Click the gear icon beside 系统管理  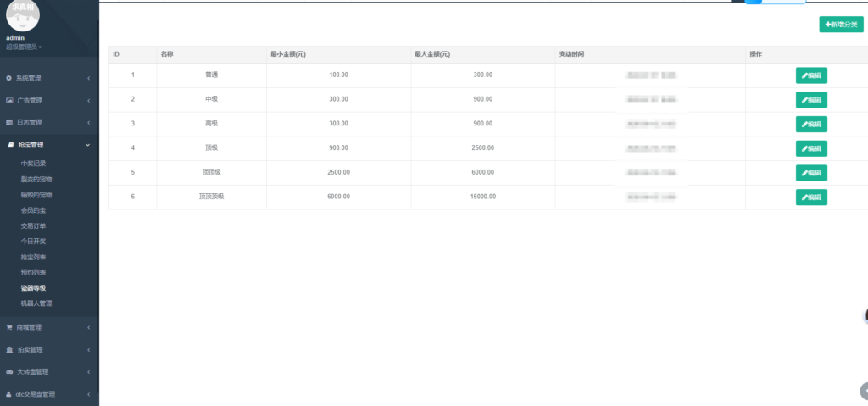[9, 78]
